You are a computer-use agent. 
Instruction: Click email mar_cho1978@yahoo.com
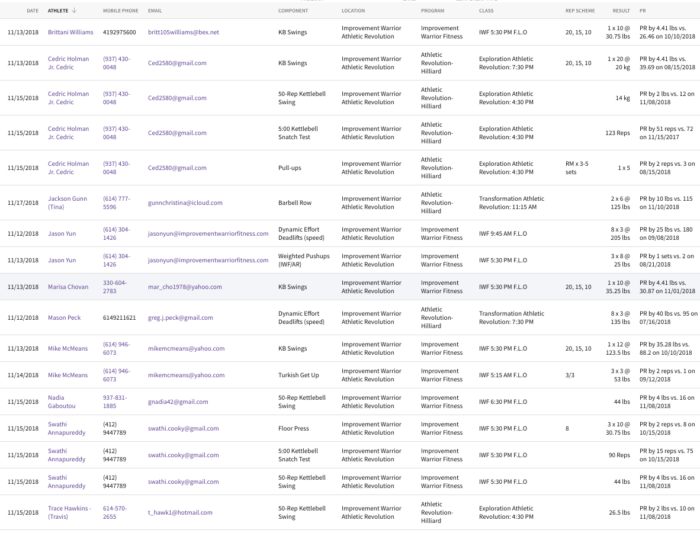(x=185, y=287)
